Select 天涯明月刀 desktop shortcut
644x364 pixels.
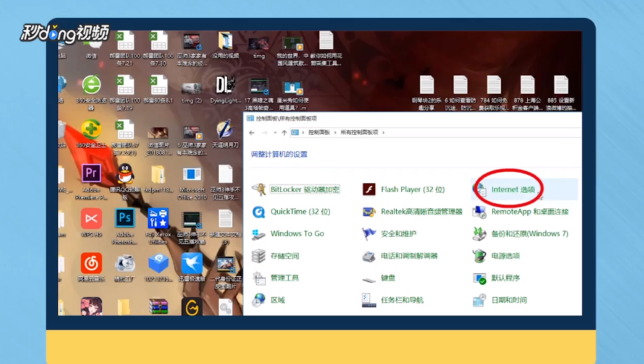pyautogui.click(x=226, y=134)
